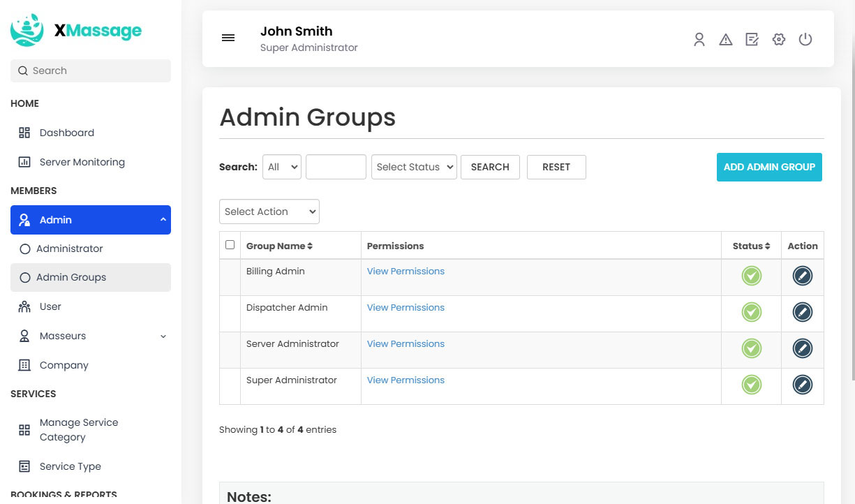The image size is (855, 504).
Task: Click the sidebar Search field
Action: [91, 71]
